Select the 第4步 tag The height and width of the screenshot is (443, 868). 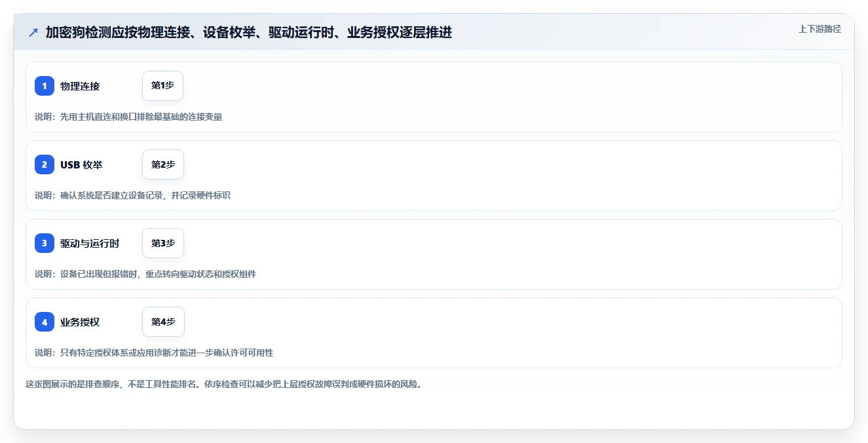point(163,322)
